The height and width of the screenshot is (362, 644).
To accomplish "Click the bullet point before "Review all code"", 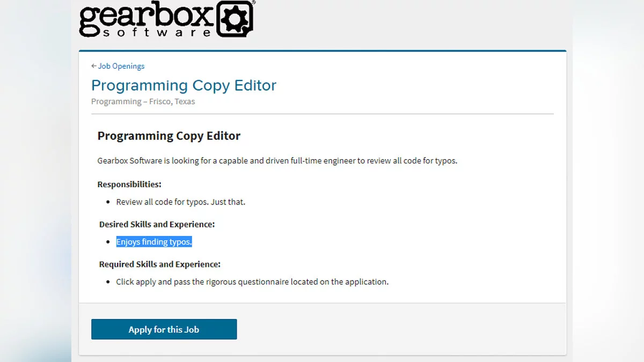I will coord(108,202).
